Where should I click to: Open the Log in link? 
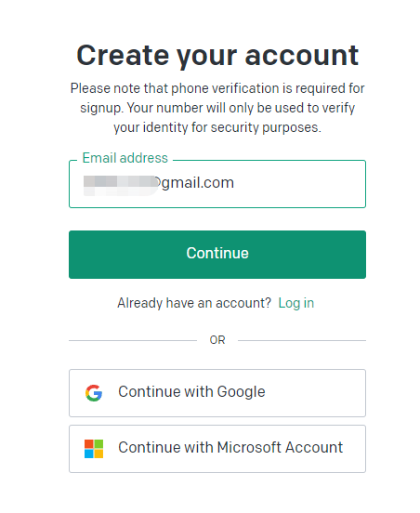point(296,303)
